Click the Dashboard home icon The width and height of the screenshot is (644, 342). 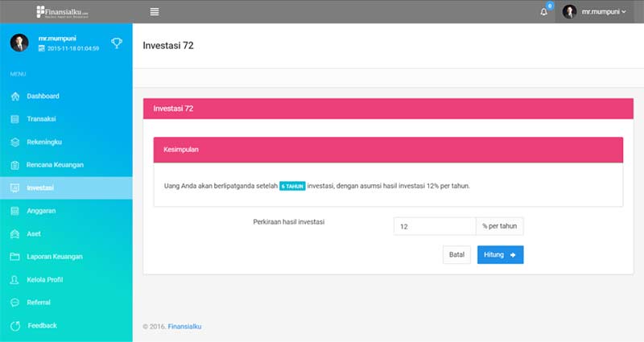[14, 97]
